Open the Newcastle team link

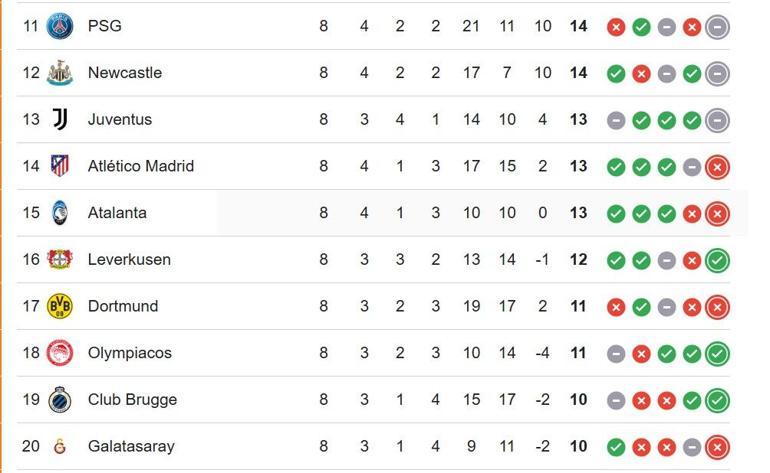click(x=124, y=73)
